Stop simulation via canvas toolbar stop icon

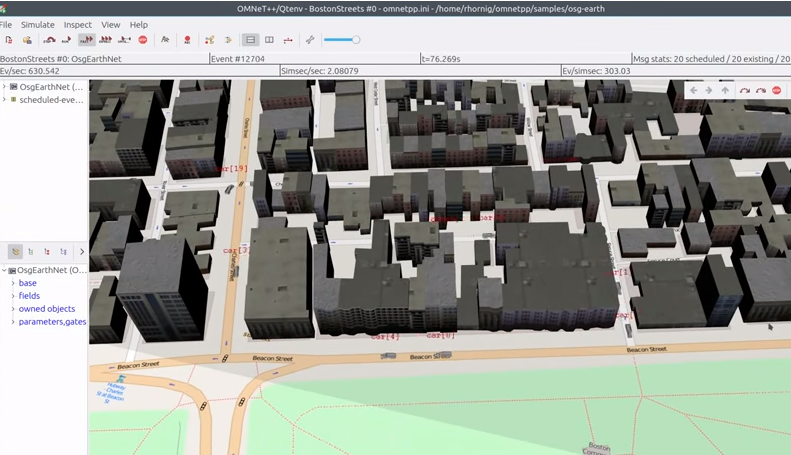click(x=776, y=90)
